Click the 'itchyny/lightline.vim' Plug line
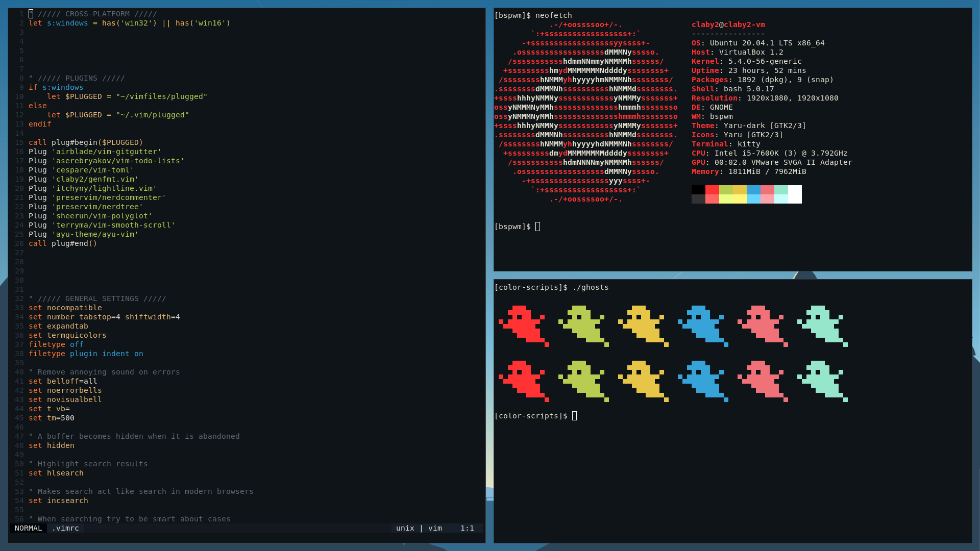980x551 pixels. [x=93, y=188]
